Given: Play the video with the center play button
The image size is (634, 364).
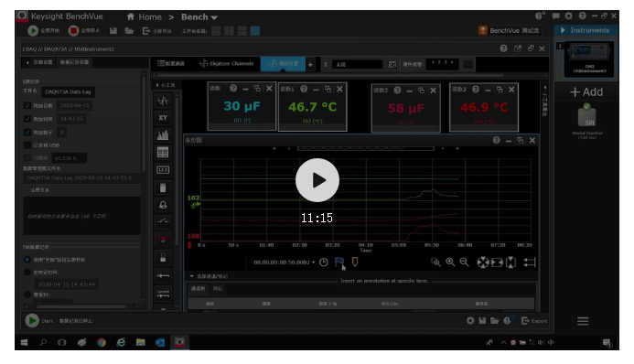Looking at the screenshot, I should click(317, 180).
